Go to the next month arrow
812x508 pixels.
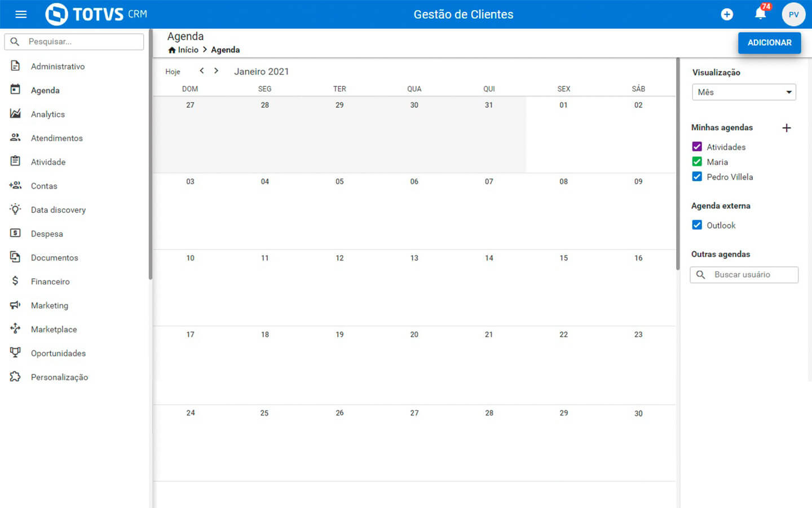pos(216,71)
